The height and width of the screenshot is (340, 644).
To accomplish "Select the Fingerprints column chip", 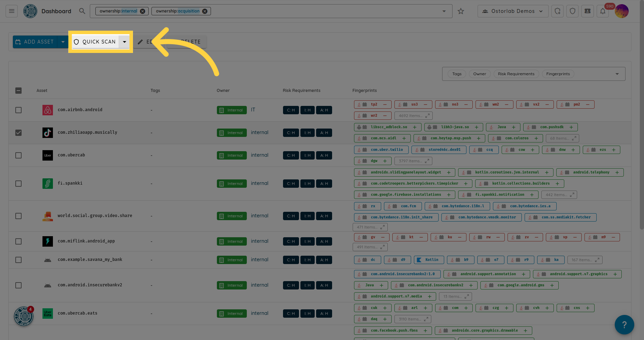I will tap(558, 74).
